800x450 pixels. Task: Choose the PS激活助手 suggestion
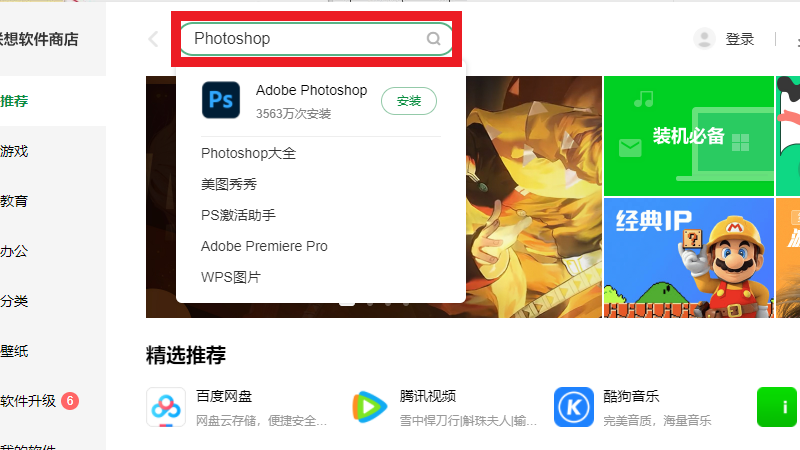point(238,215)
